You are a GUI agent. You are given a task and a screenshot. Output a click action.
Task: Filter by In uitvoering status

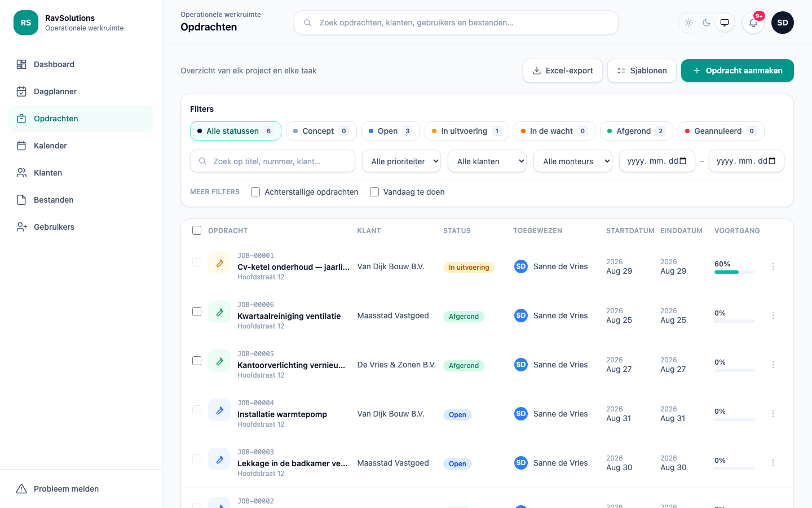coord(467,131)
